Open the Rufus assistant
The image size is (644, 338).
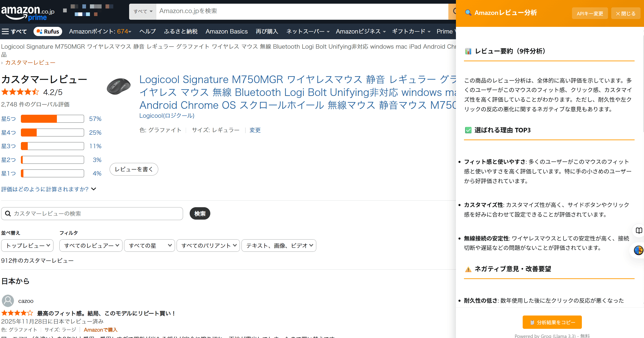pos(48,31)
